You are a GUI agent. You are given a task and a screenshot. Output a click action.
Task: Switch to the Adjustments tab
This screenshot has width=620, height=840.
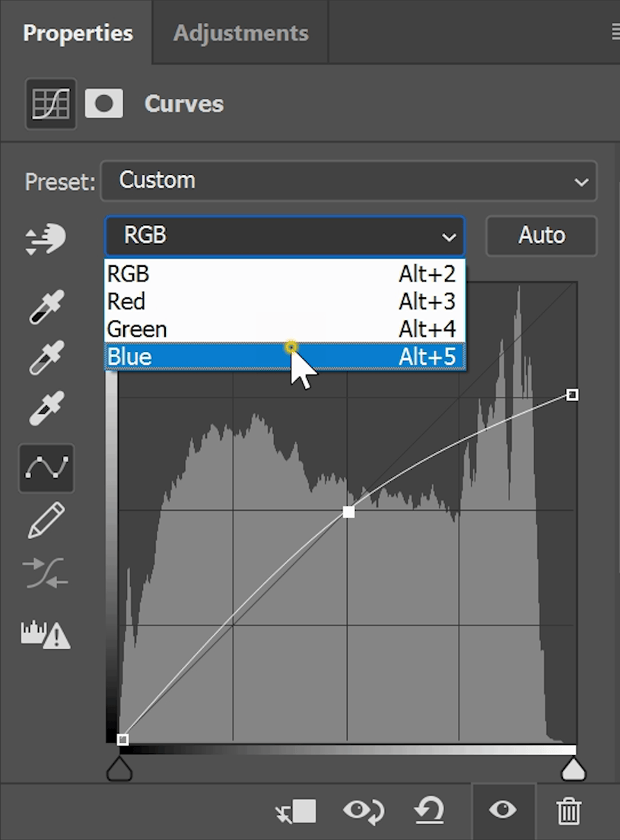pyautogui.click(x=240, y=33)
